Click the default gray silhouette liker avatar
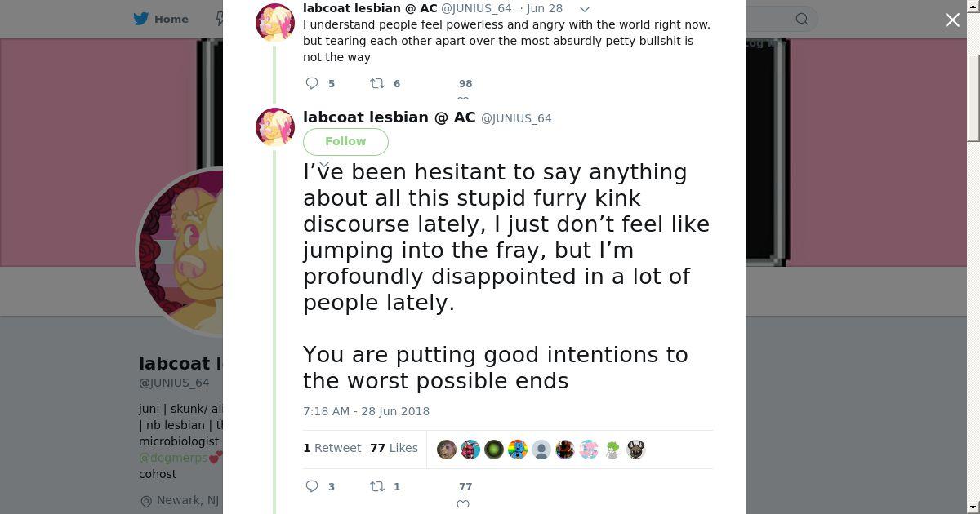Screen dimensions: 980x514 541,450
